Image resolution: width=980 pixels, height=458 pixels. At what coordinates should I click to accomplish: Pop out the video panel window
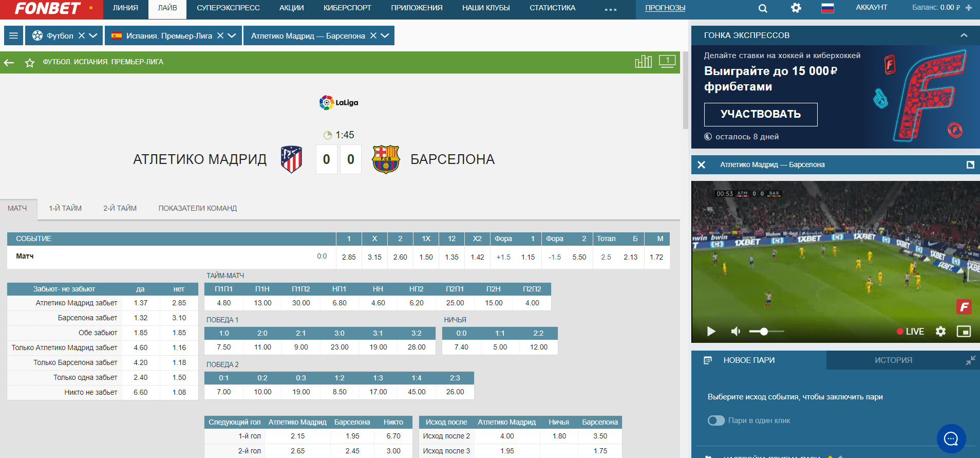[970, 165]
